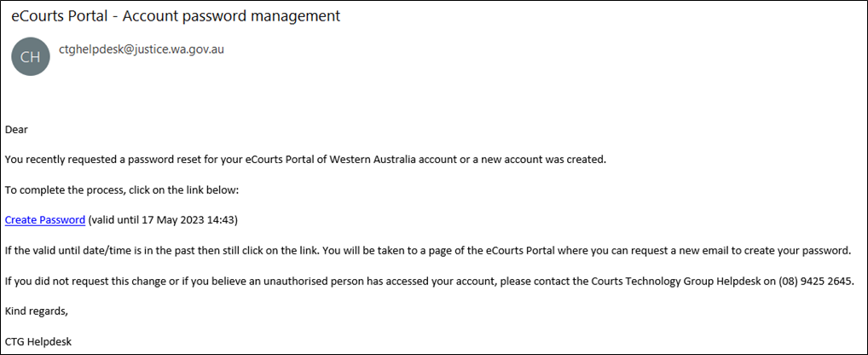Click phone number (08) 9425 2645
This screenshot has height=355, width=868.
(815, 281)
